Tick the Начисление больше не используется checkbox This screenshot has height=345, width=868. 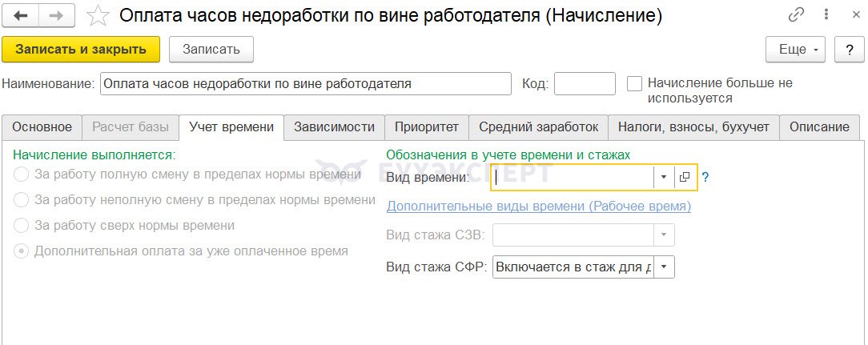pos(634,84)
